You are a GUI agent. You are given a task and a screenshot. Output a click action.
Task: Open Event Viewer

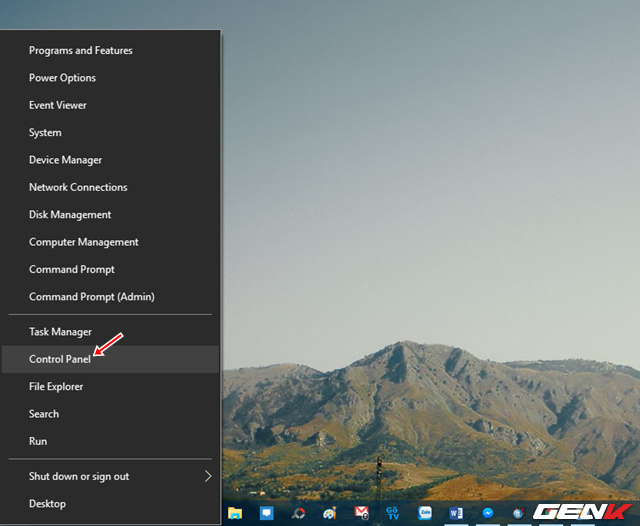(x=57, y=105)
